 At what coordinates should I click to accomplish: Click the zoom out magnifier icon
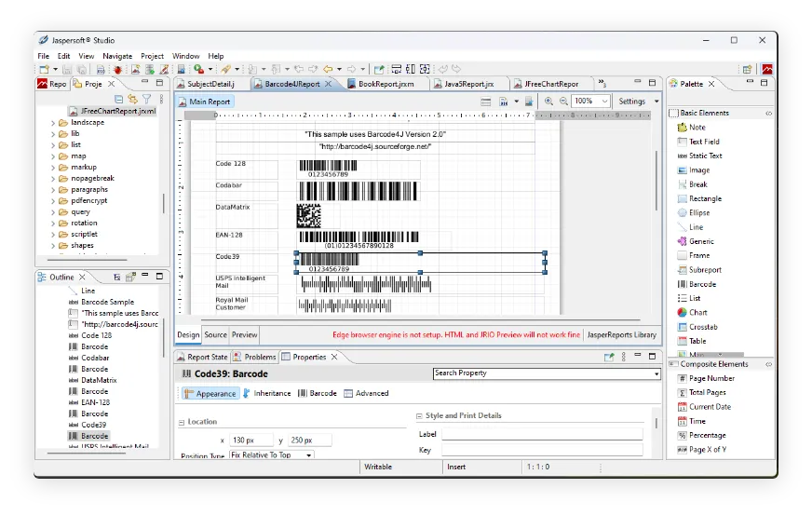[563, 102]
